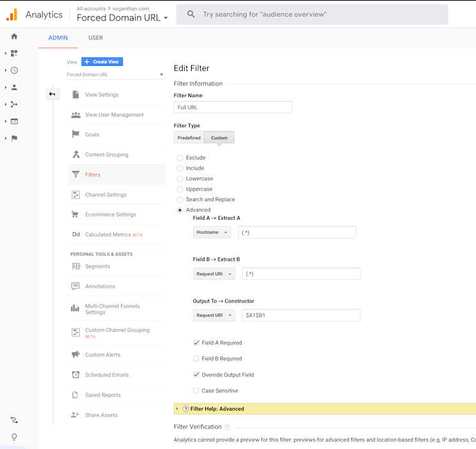
Task: Click the Share Assets person-plus icon
Action: pyautogui.click(x=75, y=415)
